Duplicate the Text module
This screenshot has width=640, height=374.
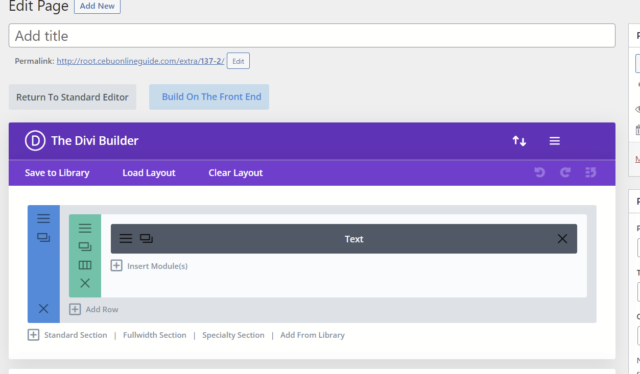(x=146, y=238)
